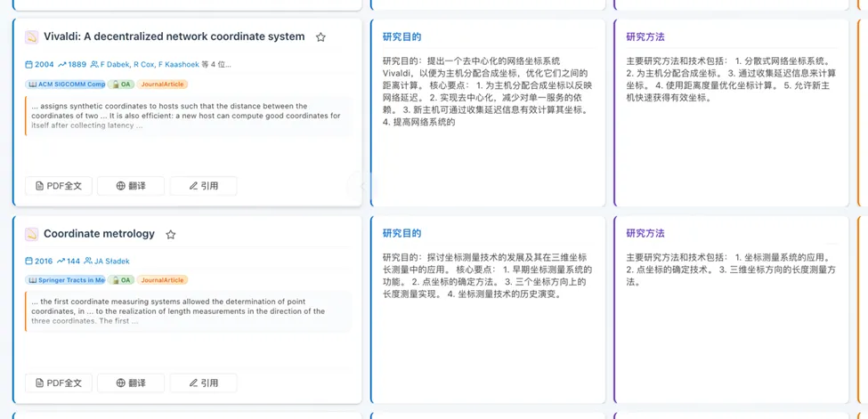Image resolution: width=868 pixels, height=419 pixels.
Task: Click the Vivaldi abstract snippet
Action: 188,116
